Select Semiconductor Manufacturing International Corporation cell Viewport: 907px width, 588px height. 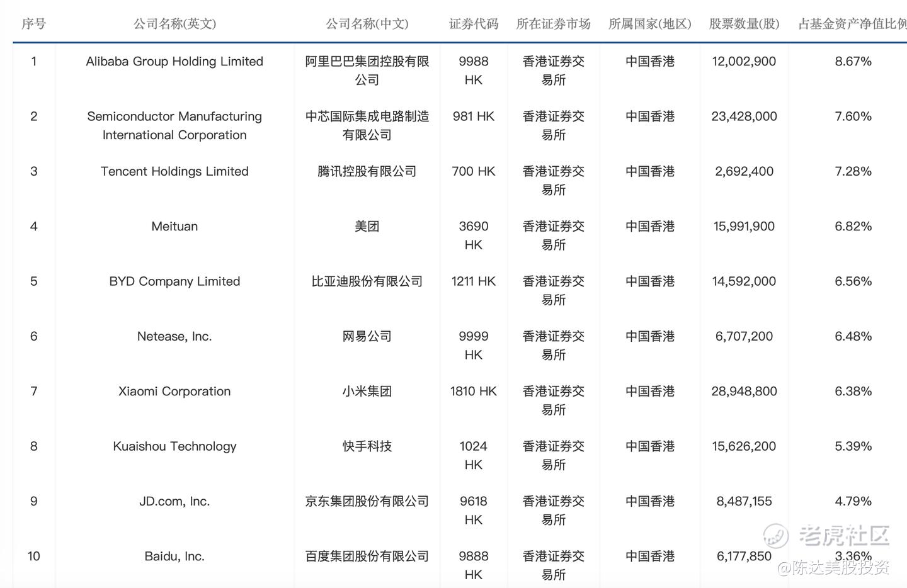pyautogui.click(x=174, y=125)
